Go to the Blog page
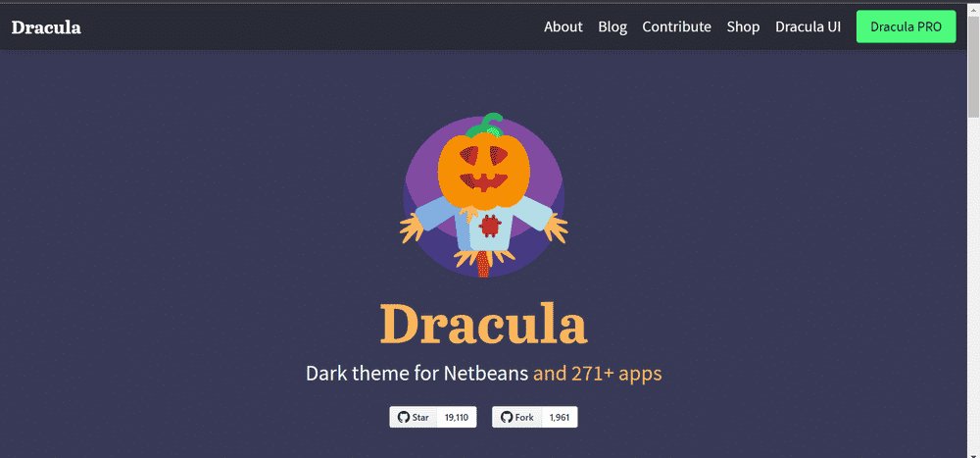 pyautogui.click(x=612, y=26)
